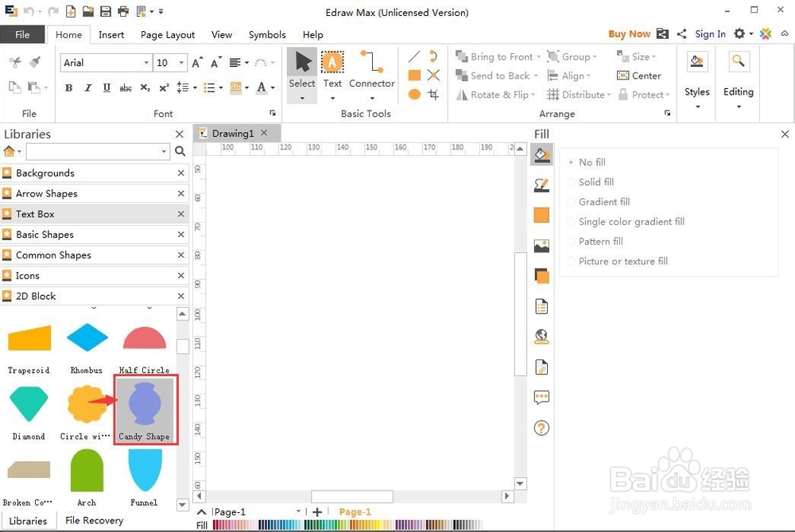Close the Backgrounds library
Viewport: 795px width, 532px height.
click(181, 173)
